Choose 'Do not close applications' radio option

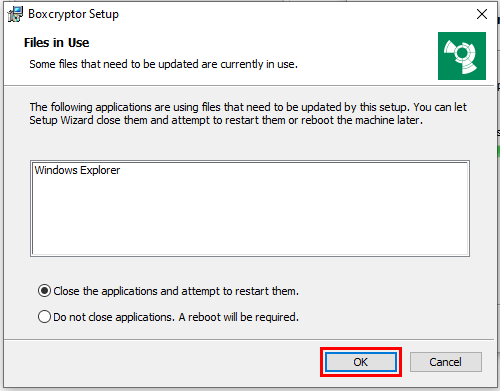[44, 317]
